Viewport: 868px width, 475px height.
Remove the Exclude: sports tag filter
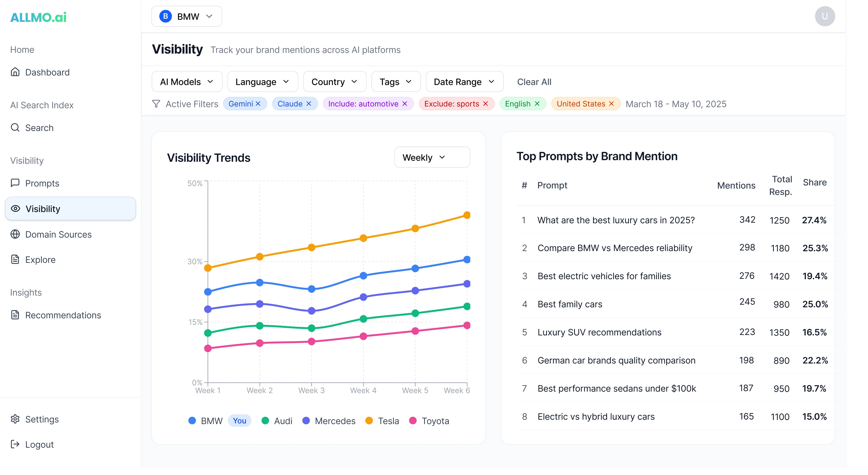click(486, 104)
